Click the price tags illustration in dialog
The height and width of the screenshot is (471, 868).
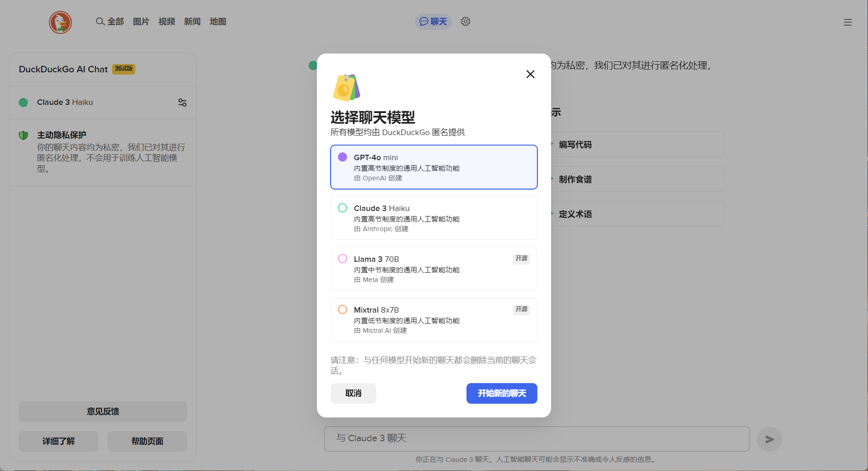(347, 87)
